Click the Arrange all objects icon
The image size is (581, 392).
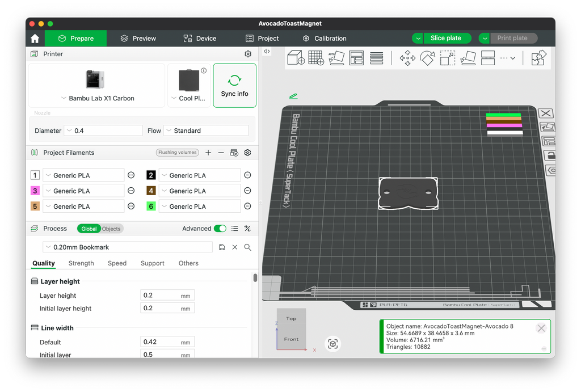tap(356, 58)
